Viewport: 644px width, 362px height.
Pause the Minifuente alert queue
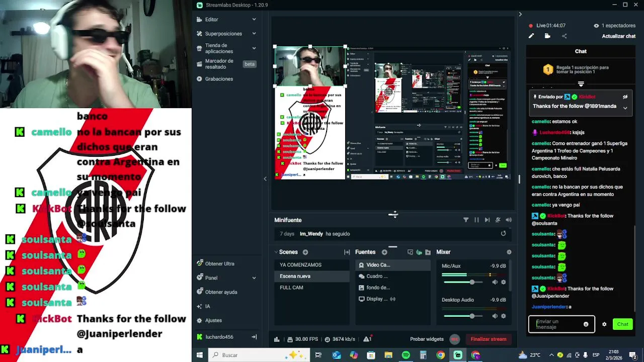pos(476,220)
